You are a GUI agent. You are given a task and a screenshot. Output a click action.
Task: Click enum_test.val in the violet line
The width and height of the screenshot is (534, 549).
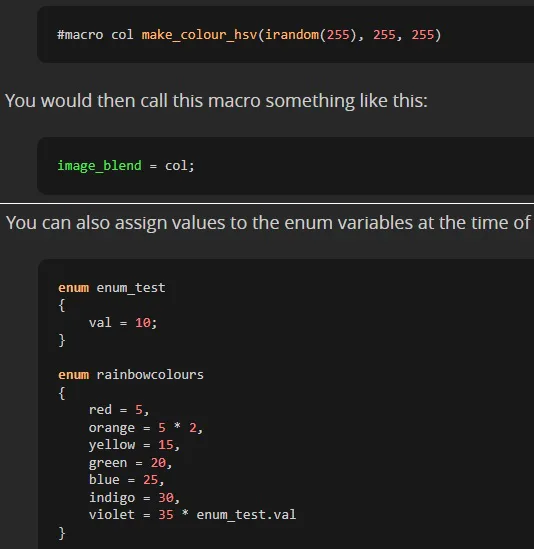[246, 515]
